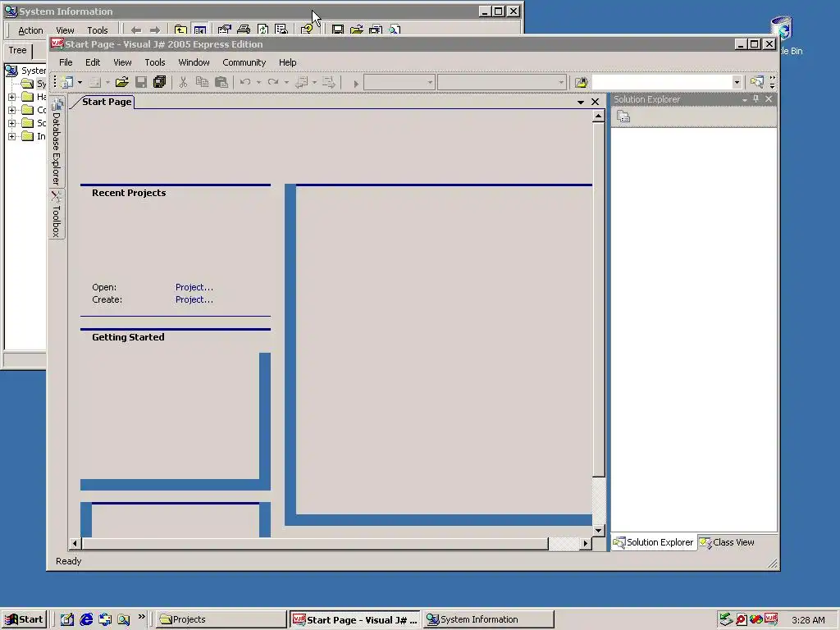This screenshot has width=840, height=630.
Task: Click the Start Page horizontal scrollbar thumb
Action: pyautogui.click(x=314, y=543)
